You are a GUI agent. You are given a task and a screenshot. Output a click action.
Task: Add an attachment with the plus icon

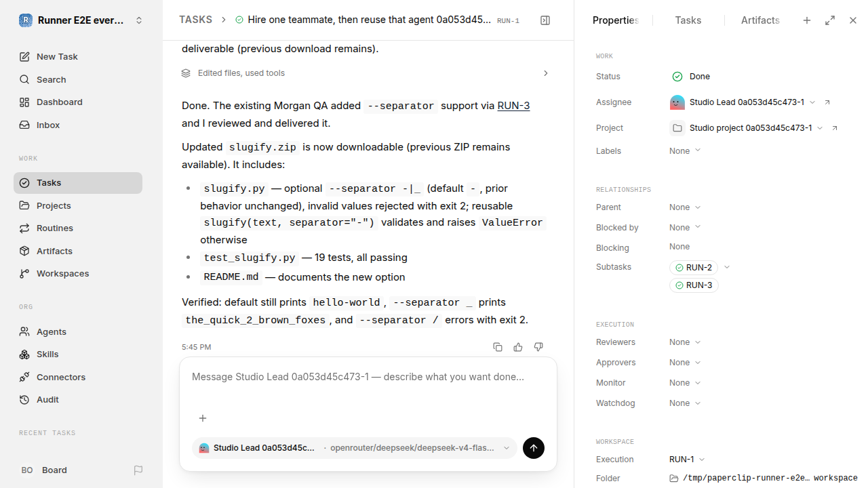203,418
